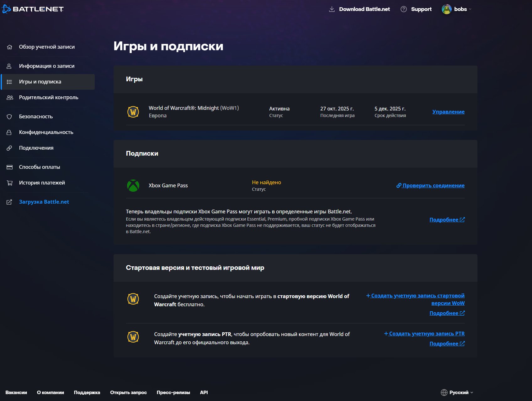This screenshot has width=532, height=401.
Task: Click the Support question mark icon
Action: (x=404, y=9)
